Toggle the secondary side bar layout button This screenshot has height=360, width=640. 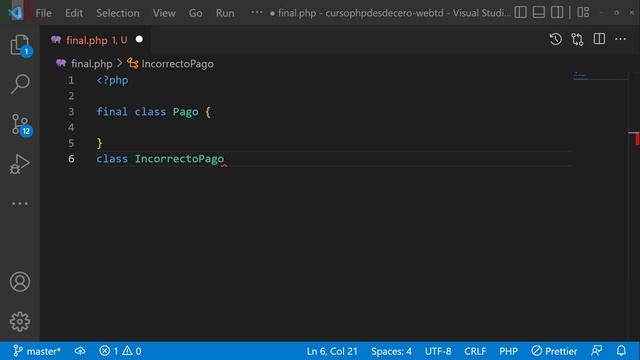pyautogui.click(x=557, y=12)
